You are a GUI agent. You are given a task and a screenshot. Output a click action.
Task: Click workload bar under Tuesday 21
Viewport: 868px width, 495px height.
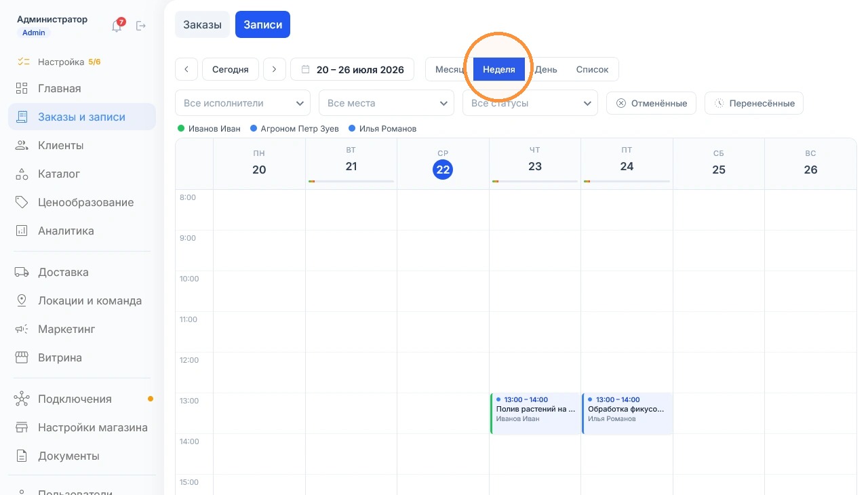pos(351,182)
